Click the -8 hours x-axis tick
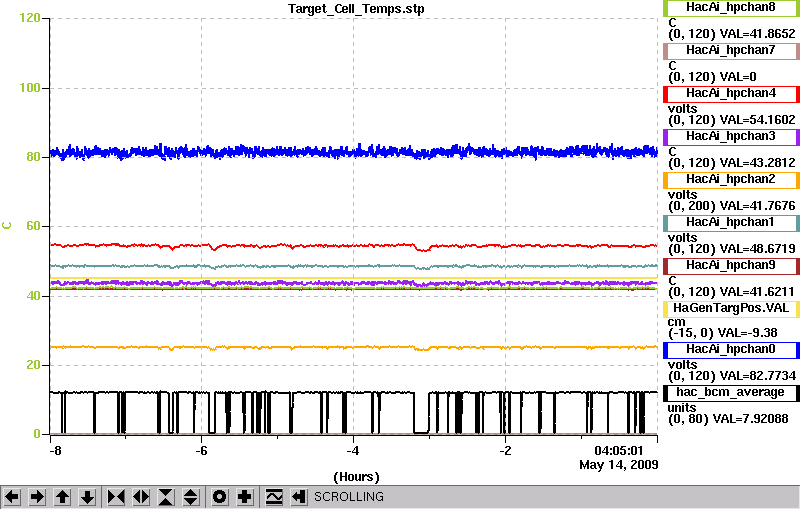 point(55,451)
